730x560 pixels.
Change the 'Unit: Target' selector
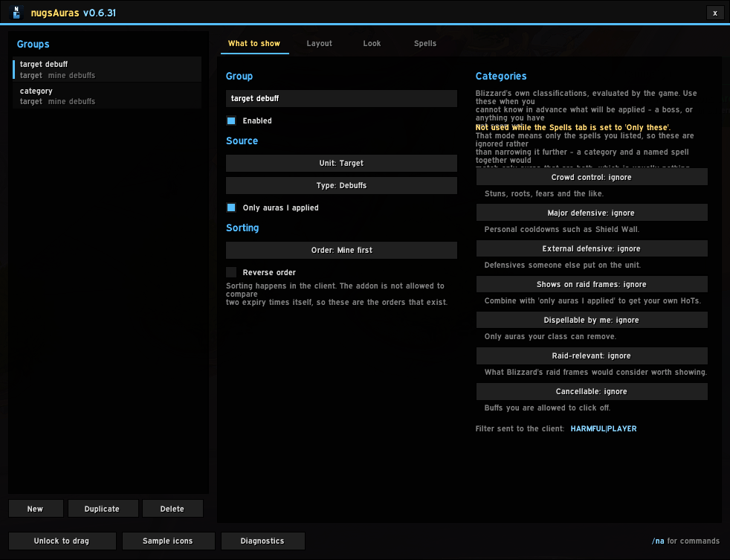click(341, 163)
